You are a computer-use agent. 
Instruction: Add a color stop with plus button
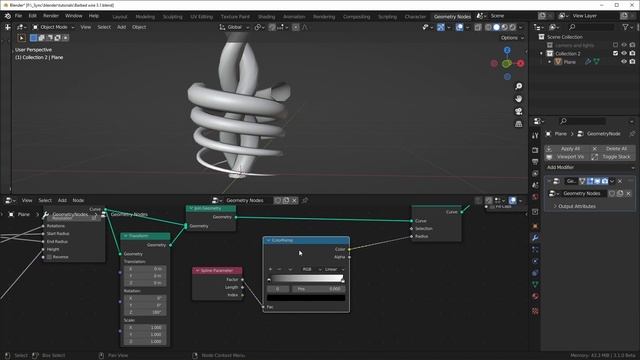[x=270, y=269]
